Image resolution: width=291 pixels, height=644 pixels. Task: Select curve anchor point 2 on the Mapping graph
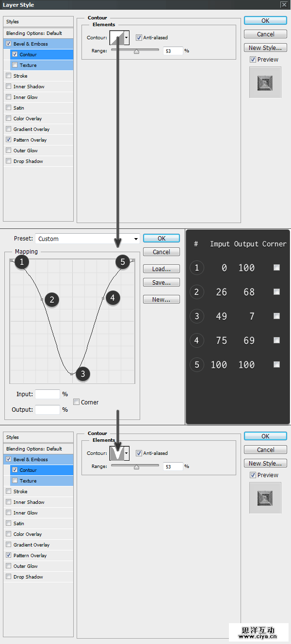42,300
